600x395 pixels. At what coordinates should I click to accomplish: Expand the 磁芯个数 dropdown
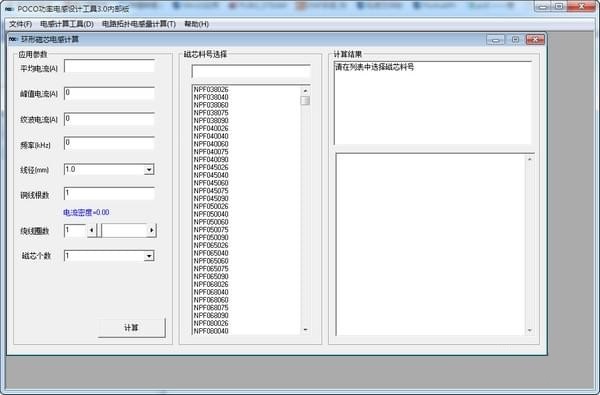tap(149, 256)
